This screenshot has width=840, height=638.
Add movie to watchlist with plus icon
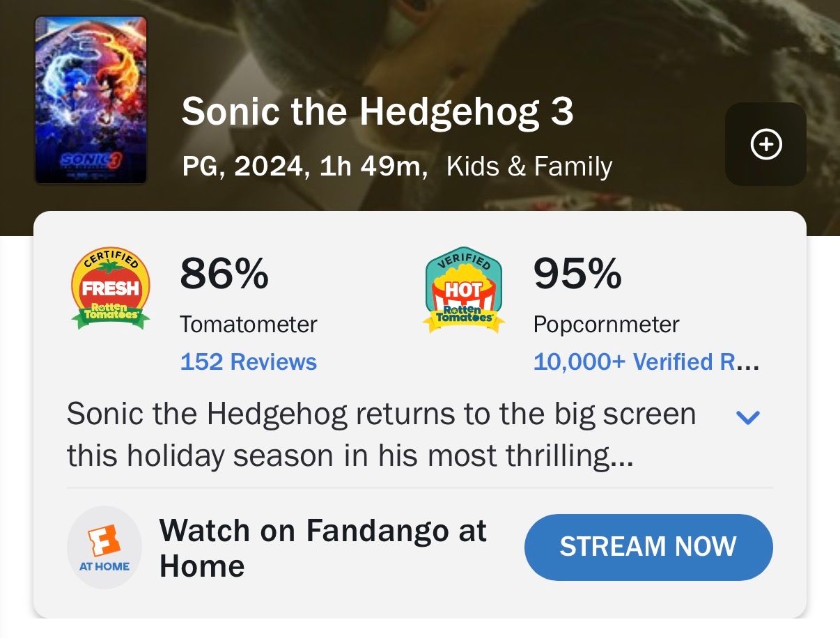point(765,144)
